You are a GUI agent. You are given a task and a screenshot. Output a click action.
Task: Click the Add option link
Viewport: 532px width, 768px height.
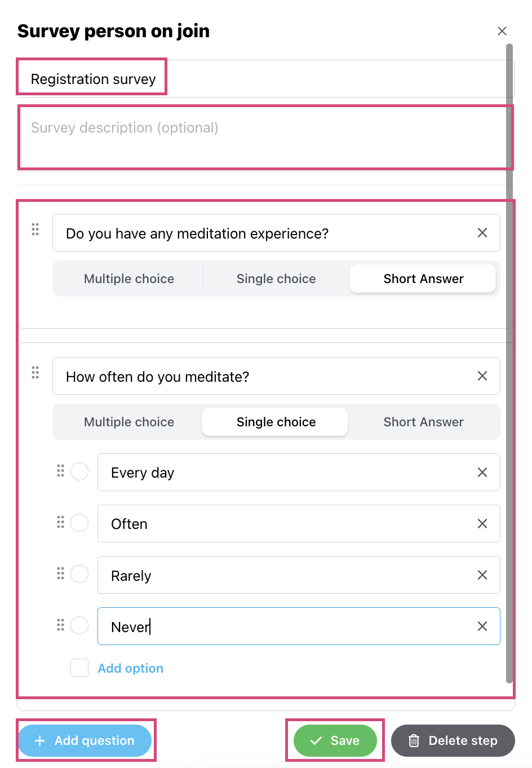pos(131,668)
